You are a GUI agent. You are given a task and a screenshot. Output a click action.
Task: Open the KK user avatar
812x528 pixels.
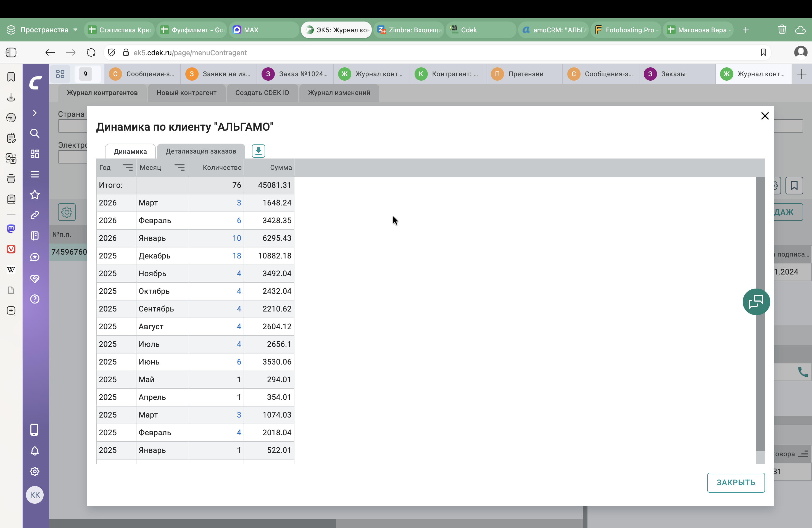tap(35, 495)
